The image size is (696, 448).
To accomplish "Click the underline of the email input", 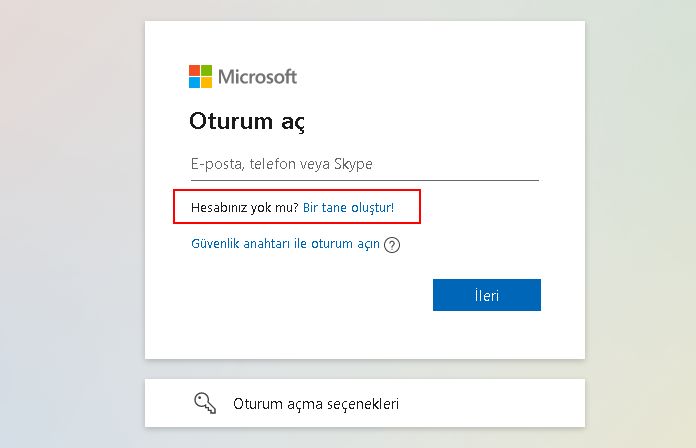I will (365, 180).
